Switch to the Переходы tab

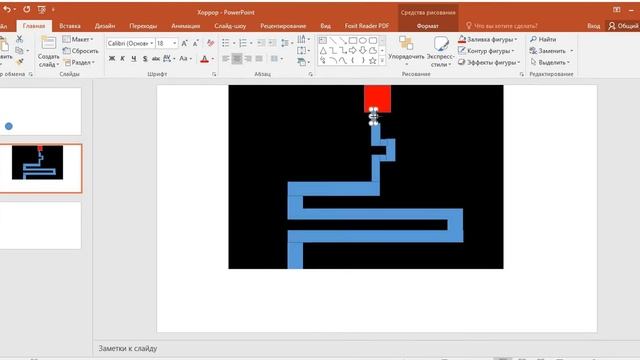click(143, 26)
